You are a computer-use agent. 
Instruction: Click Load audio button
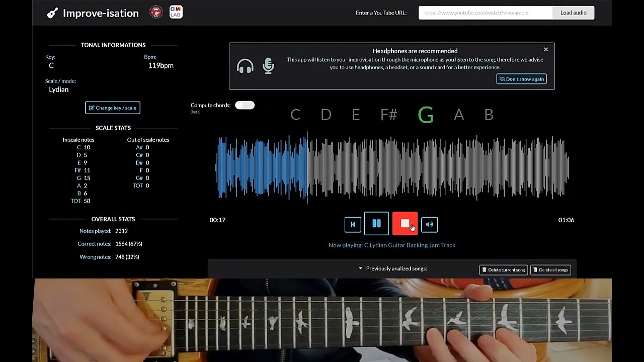[x=574, y=13]
